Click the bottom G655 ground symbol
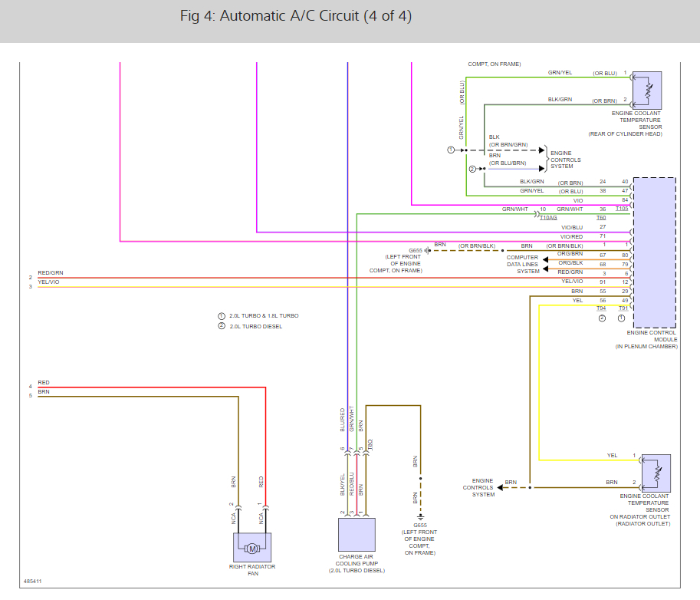700x600 pixels. [x=420, y=517]
